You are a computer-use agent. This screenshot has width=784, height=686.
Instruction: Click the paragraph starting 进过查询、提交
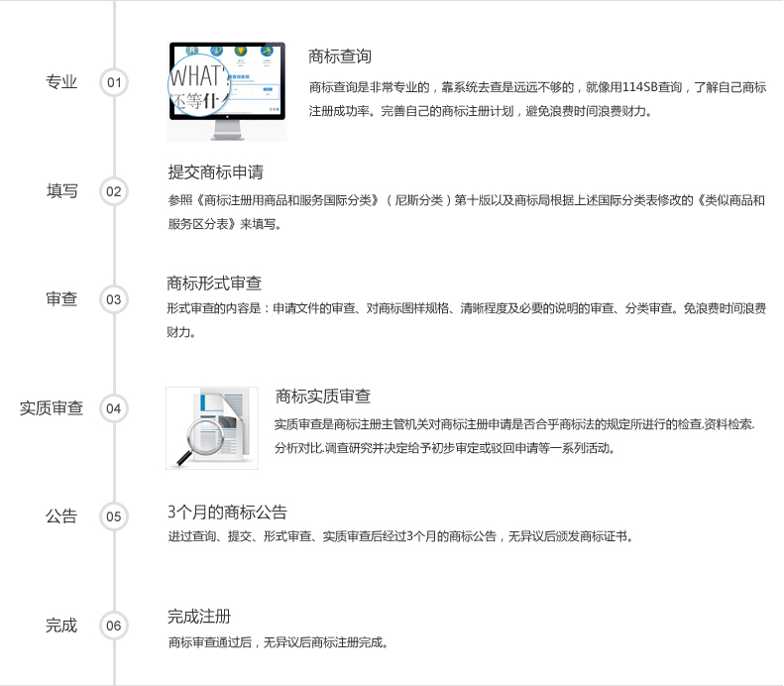coord(401,536)
